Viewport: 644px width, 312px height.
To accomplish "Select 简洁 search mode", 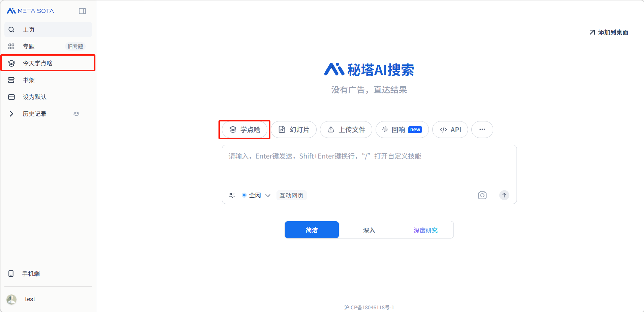I will pyautogui.click(x=312, y=230).
